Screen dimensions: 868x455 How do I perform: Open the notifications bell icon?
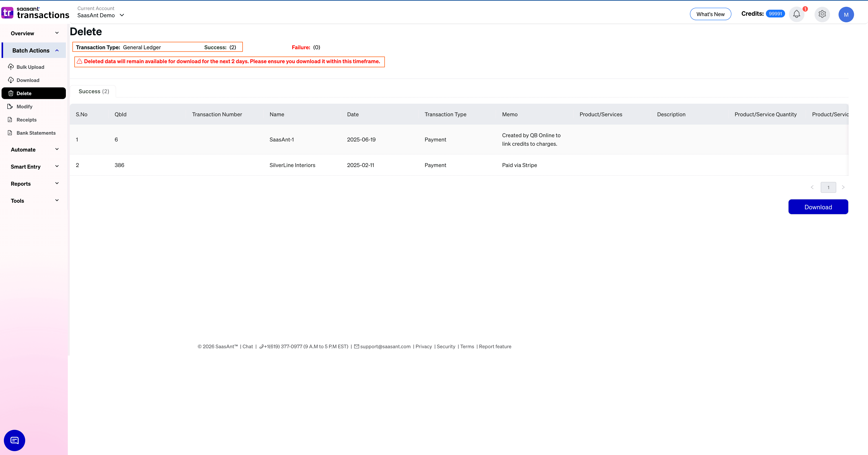click(x=797, y=14)
